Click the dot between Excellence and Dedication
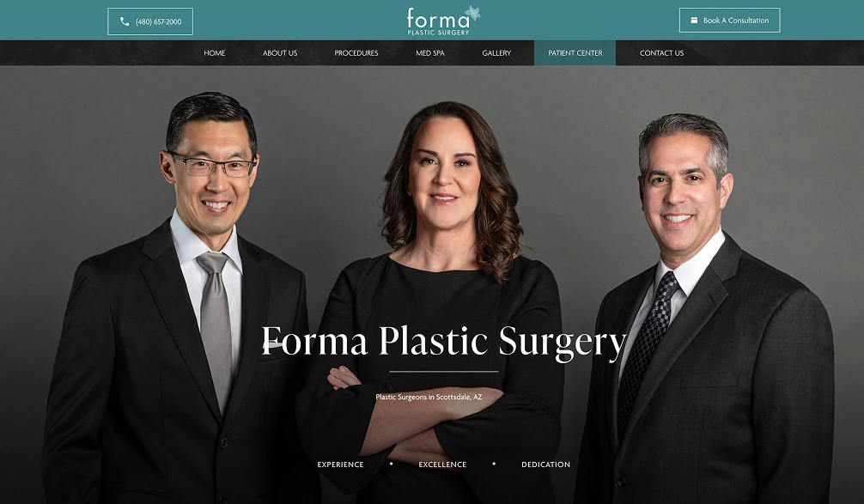This screenshot has height=504, width=864. point(494,464)
